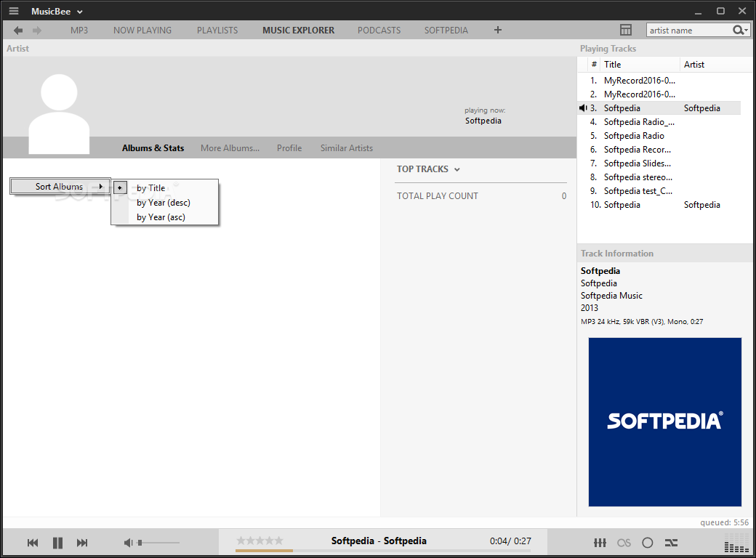Select track 9 Softpedia test_C...
This screenshot has height=558, width=756.
(x=659, y=191)
